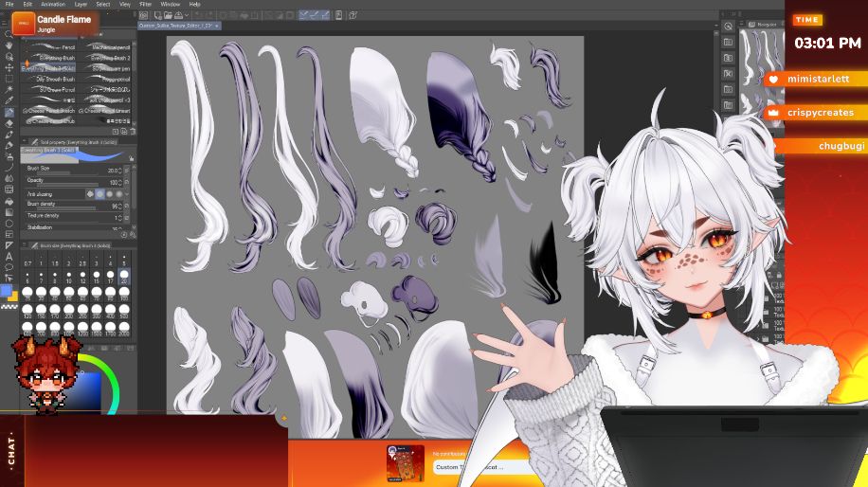Select the Text A tool
Viewport: 868px width, 487px height.
(9, 257)
